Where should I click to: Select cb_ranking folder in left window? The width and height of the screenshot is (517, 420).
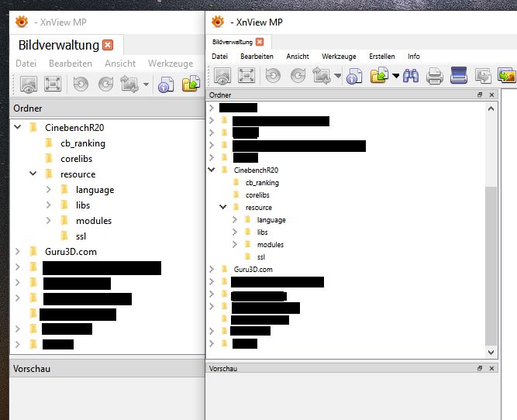pyautogui.click(x=83, y=143)
